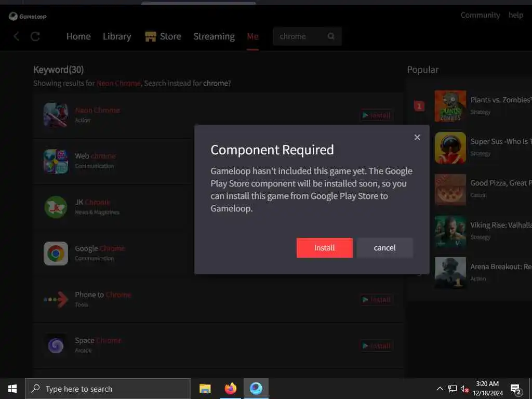
Task: Open the Google Chrome app icon
Action: point(56,254)
